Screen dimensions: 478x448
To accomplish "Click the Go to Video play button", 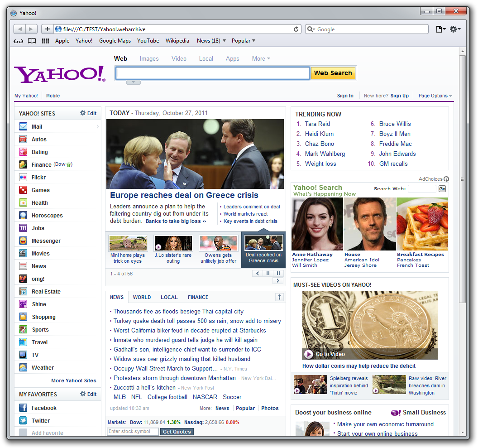I will click(x=309, y=354).
